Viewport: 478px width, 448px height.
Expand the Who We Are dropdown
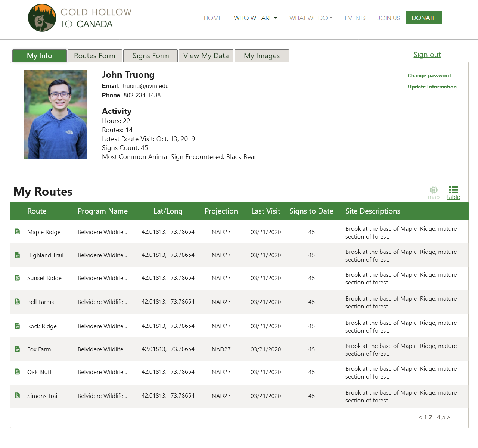[x=255, y=18]
